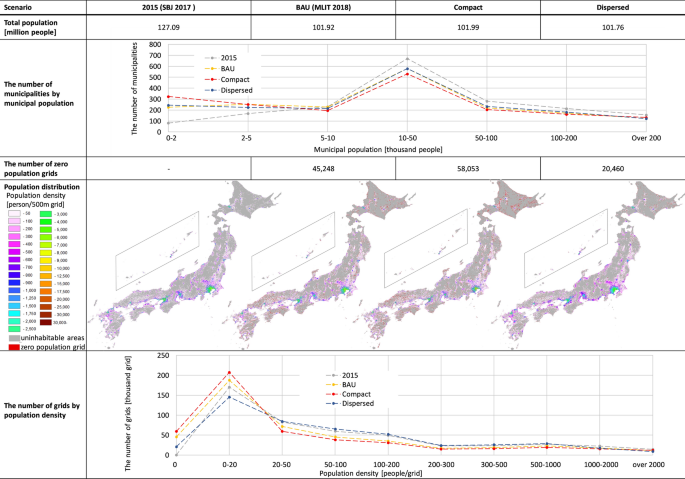This screenshot has height=479, width=685.
Task: Pick the green '-3,000' density swatch
Action: tap(46, 214)
